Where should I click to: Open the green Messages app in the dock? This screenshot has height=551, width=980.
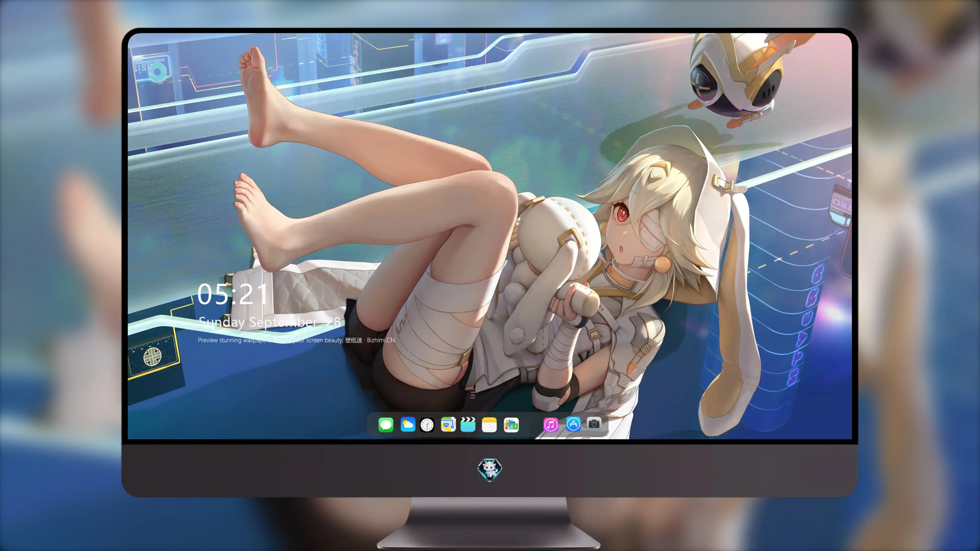[386, 425]
